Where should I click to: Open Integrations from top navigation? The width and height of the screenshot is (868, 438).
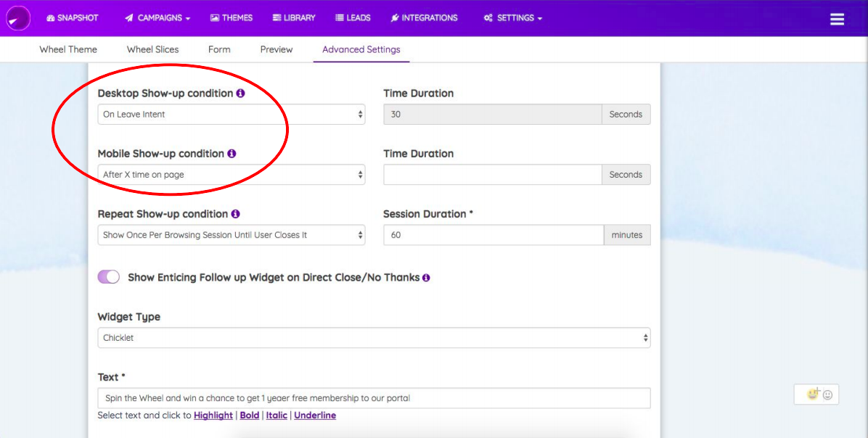pos(424,17)
